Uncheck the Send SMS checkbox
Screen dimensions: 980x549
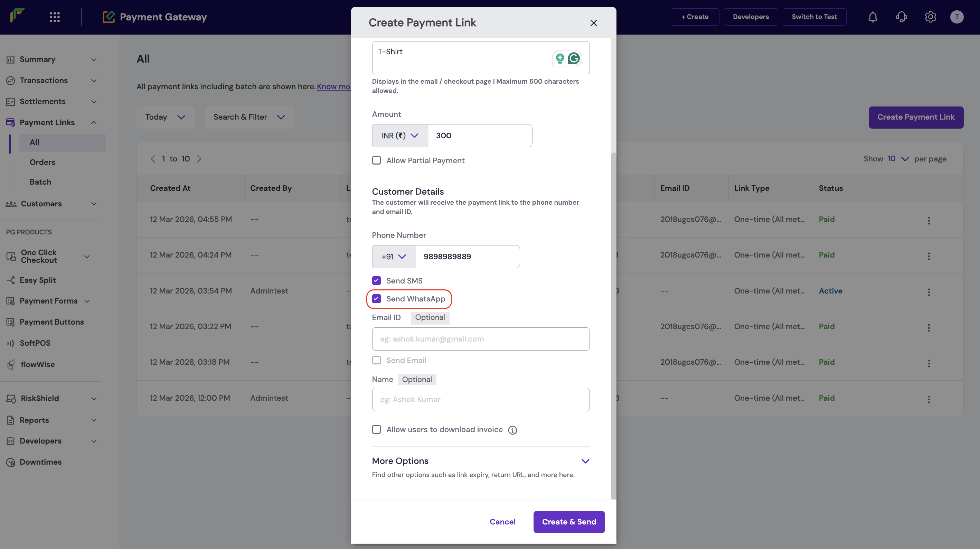(x=376, y=281)
